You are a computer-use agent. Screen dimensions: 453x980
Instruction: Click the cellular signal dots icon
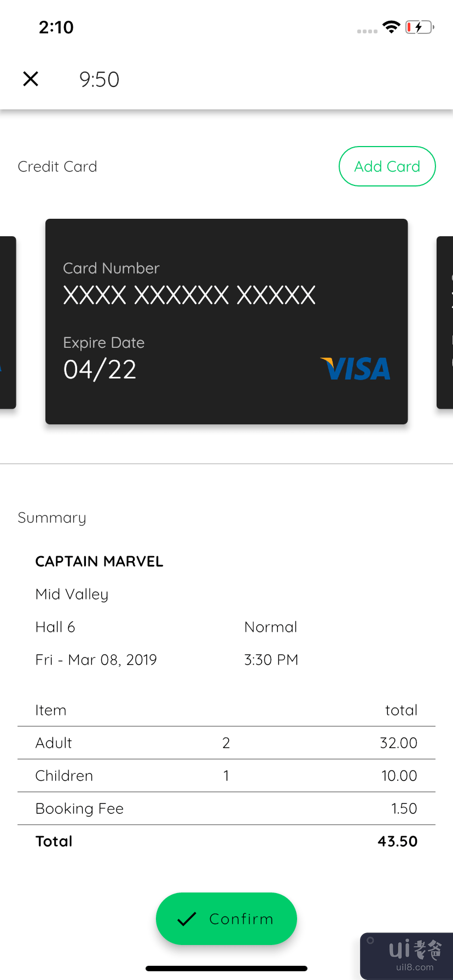[367, 31]
